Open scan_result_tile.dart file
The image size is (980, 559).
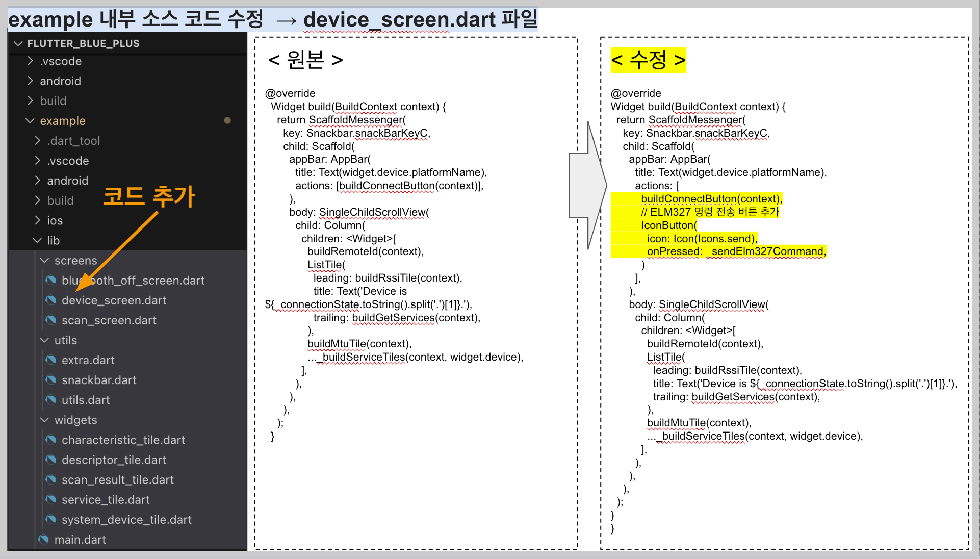coord(118,480)
